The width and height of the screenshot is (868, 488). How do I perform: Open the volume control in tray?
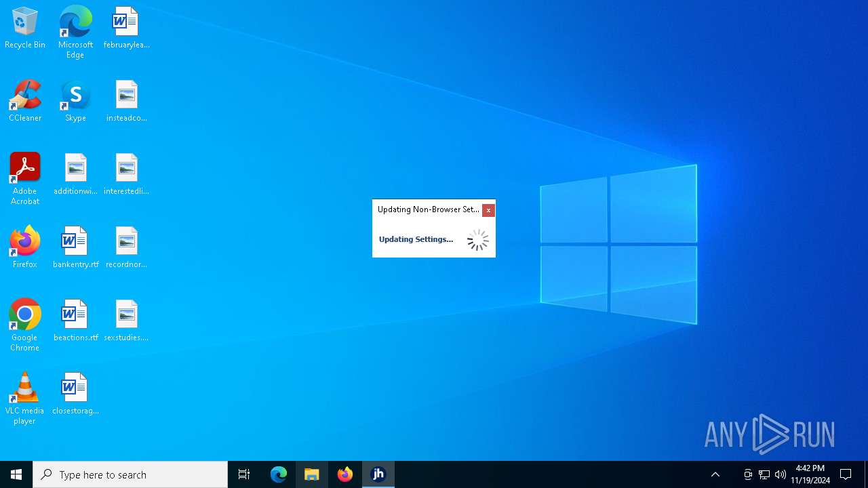pyautogui.click(x=781, y=474)
